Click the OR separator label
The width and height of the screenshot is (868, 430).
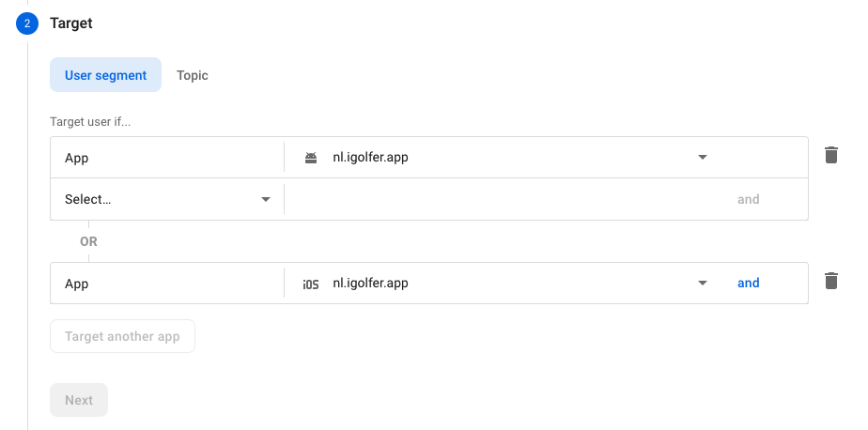pos(88,242)
